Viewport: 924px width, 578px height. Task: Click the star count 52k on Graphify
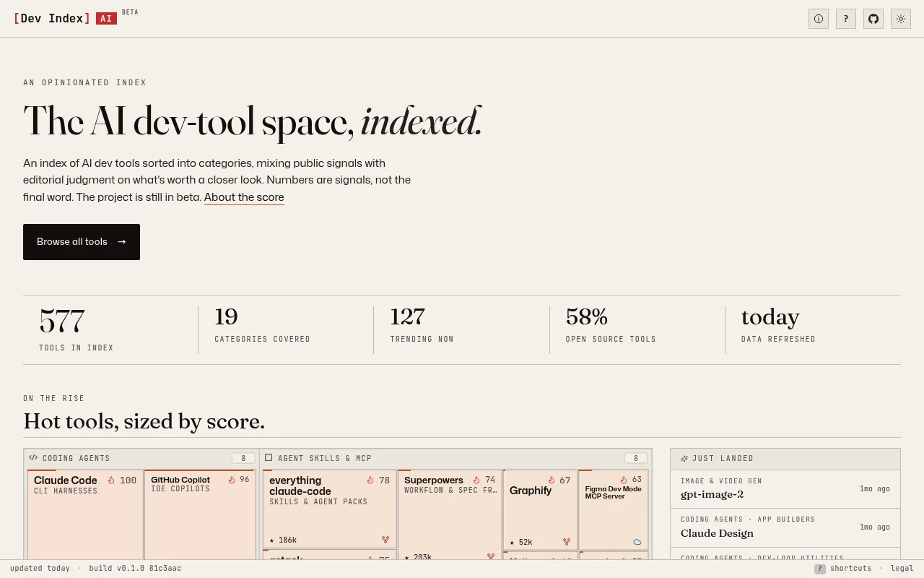tap(521, 542)
